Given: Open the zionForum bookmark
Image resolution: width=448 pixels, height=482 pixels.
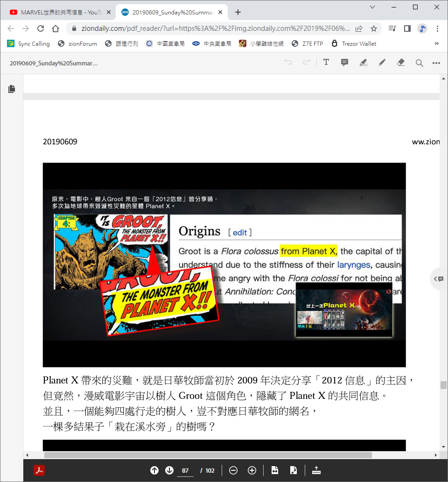Looking at the screenshot, I should coord(77,43).
